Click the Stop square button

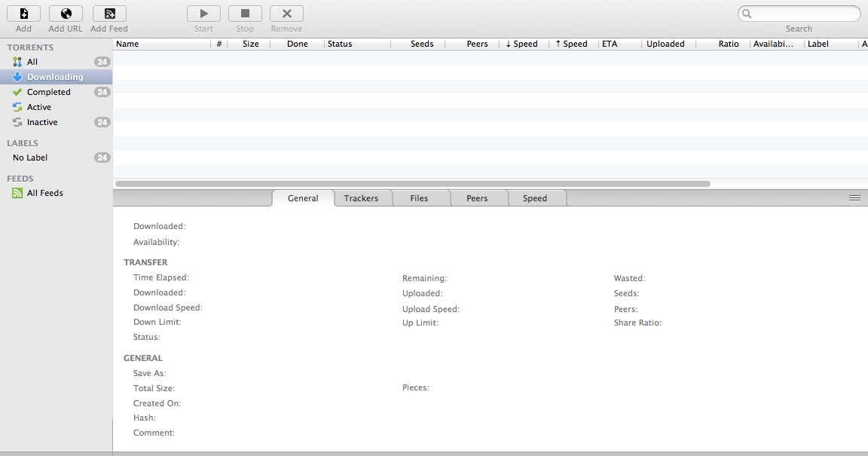click(245, 14)
